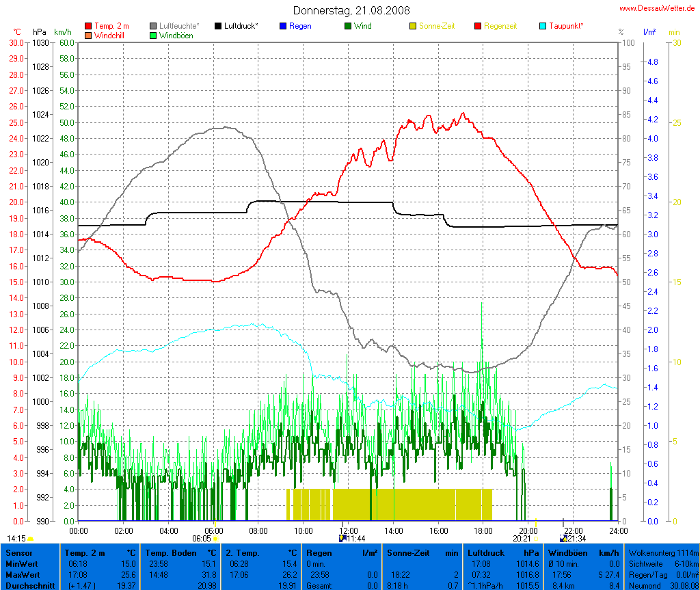
Task: Click the sun icon next to 14:15
Action: coord(31,539)
